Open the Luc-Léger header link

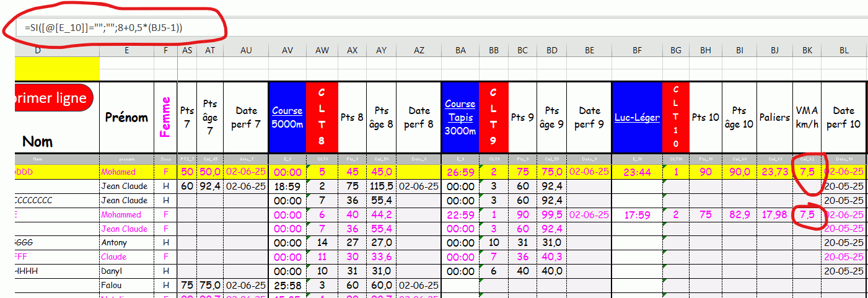click(636, 117)
